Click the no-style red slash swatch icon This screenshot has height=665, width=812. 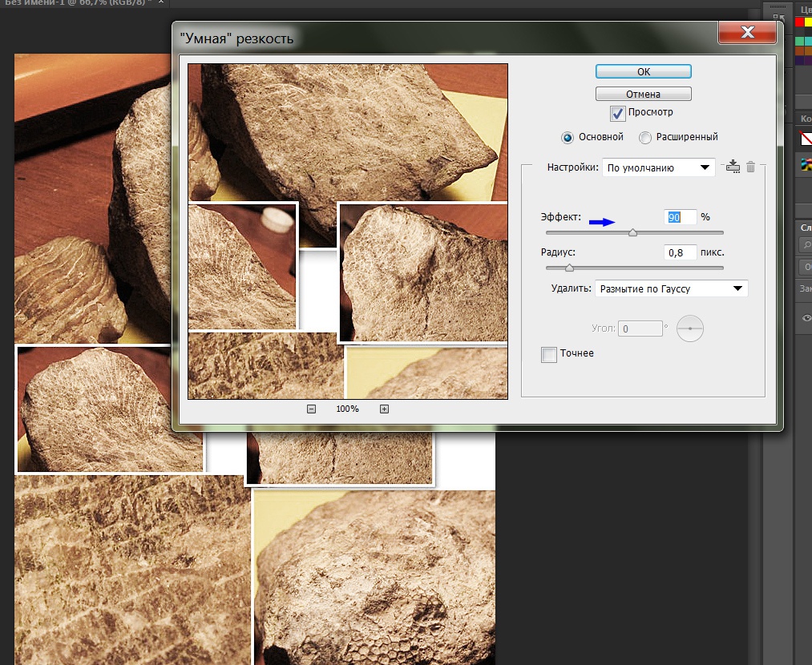(x=806, y=138)
